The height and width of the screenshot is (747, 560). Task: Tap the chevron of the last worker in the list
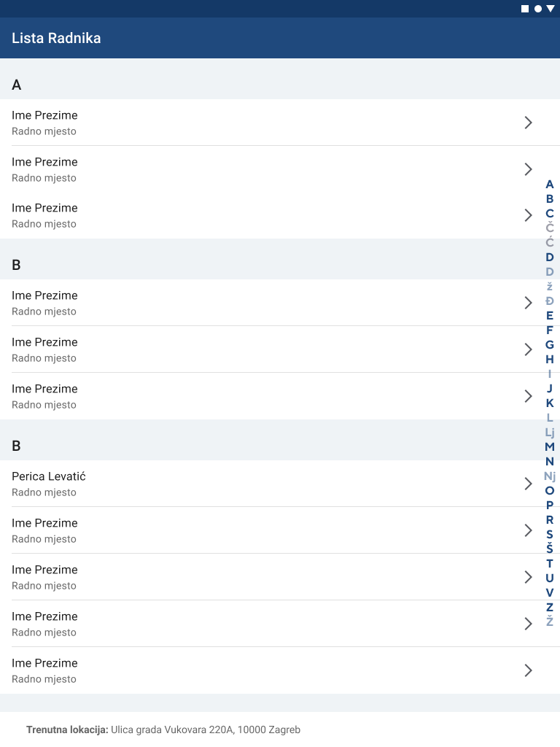click(x=529, y=670)
